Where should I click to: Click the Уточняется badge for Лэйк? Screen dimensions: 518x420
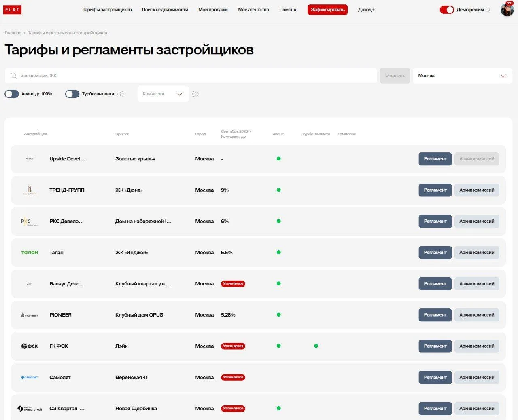233,346
